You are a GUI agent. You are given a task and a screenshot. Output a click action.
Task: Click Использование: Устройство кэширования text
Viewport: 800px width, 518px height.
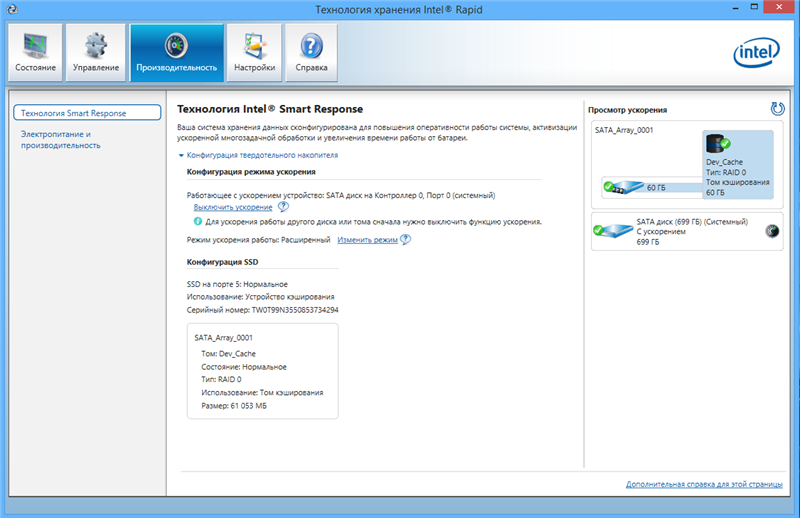point(261,297)
